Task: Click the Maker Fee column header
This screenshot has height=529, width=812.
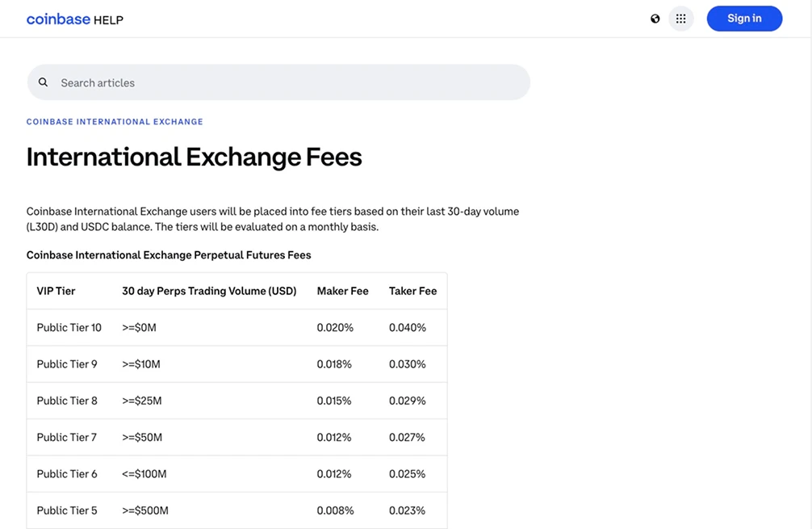Action: [x=342, y=290]
